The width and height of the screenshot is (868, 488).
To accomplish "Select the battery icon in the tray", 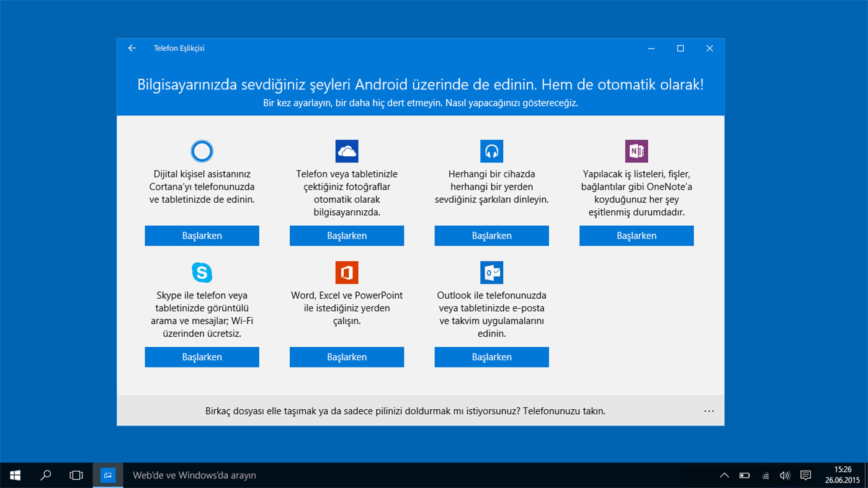I will coord(744,475).
